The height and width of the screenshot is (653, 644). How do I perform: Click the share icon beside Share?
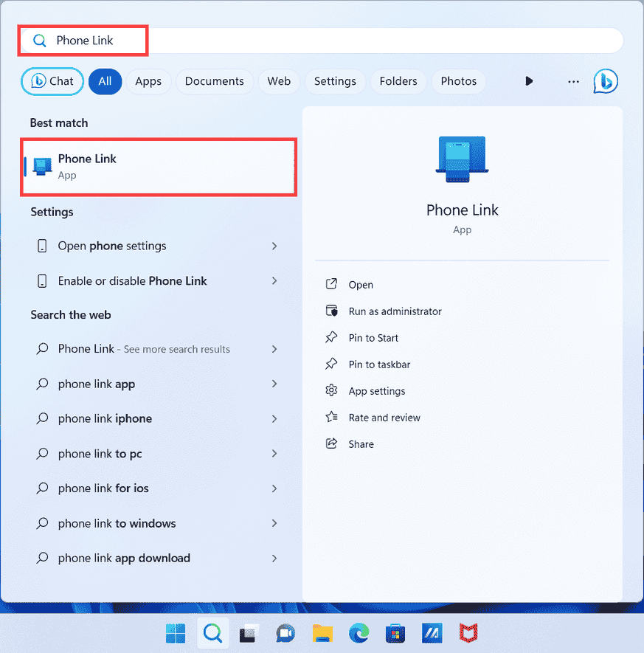tap(331, 443)
